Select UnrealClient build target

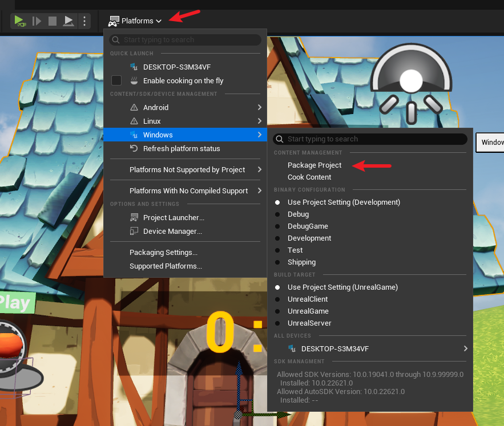point(370,299)
